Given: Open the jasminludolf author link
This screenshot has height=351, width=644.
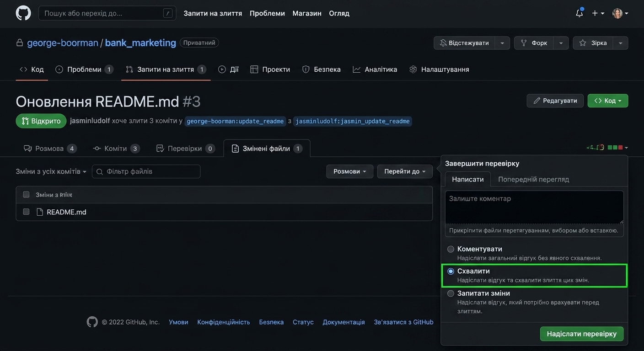Looking at the screenshot, I should (90, 121).
